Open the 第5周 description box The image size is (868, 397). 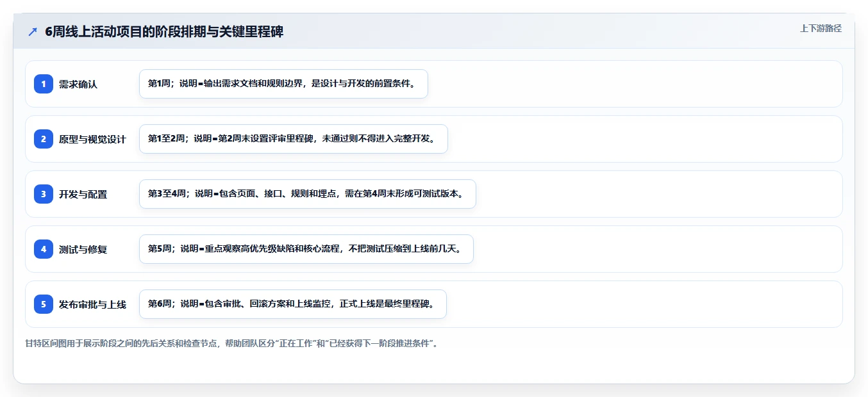306,249
